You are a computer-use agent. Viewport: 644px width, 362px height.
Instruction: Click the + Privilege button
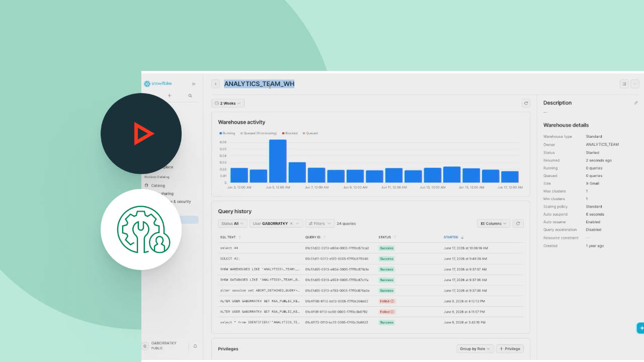tap(510, 348)
